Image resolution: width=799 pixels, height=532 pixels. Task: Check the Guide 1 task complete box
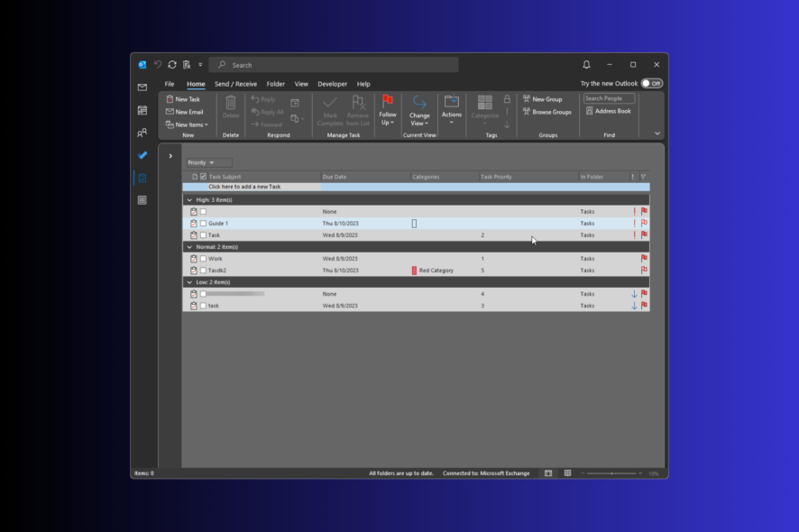point(203,224)
